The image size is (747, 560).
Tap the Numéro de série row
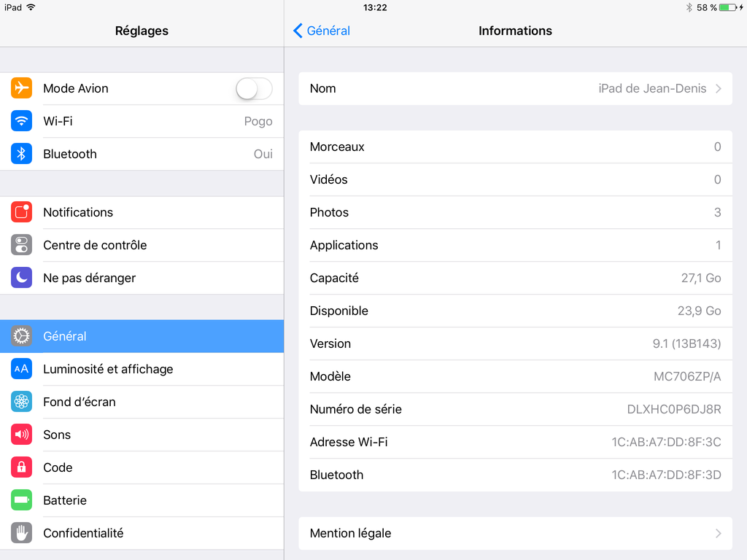click(516, 410)
